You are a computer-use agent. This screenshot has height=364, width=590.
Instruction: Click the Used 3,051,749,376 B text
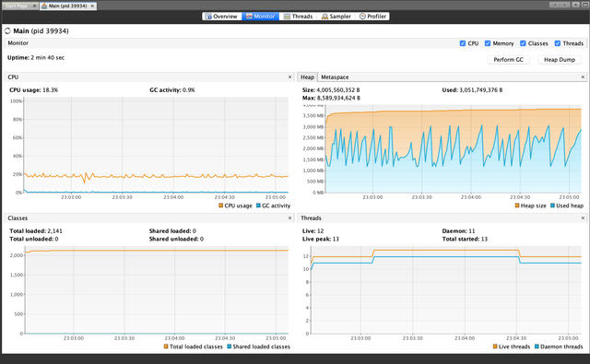click(472, 90)
